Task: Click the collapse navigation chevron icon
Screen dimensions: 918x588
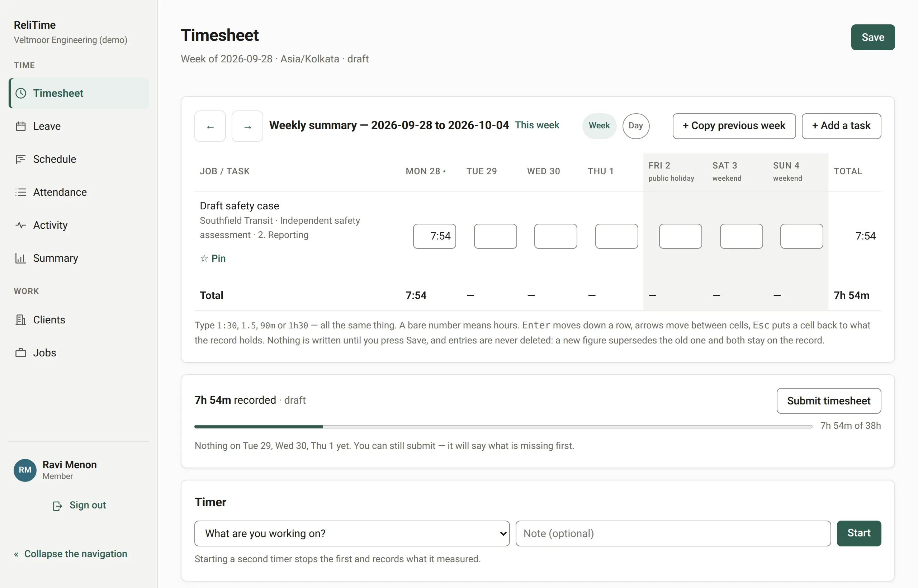Action: click(x=16, y=554)
